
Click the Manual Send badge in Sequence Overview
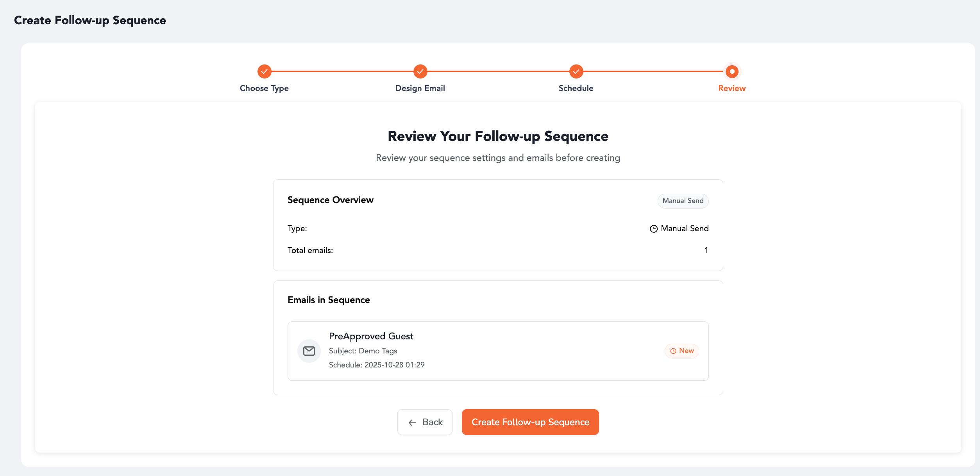pyautogui.click(x=683, y=201)
